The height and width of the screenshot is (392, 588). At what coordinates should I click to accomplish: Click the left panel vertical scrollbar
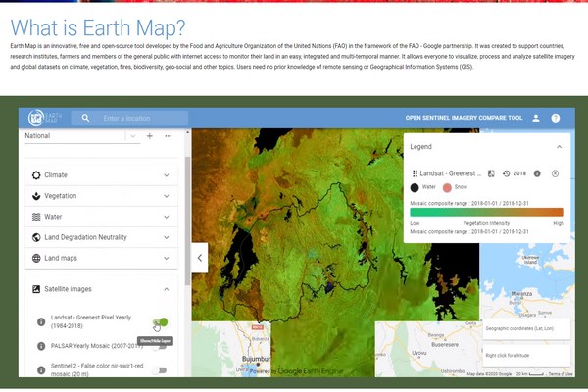(187, 220)
